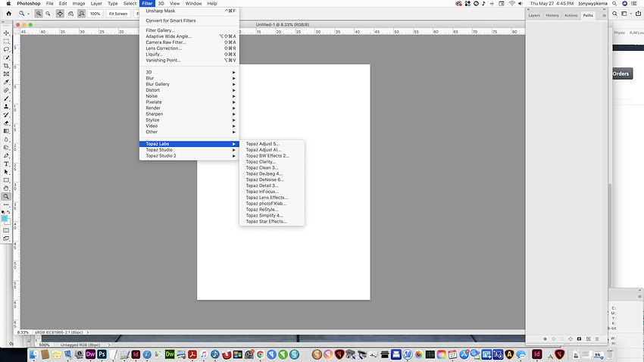Click the 100% zoom button
The width and height of the screenshot is (644, 362).
click(x=95, y=14)
